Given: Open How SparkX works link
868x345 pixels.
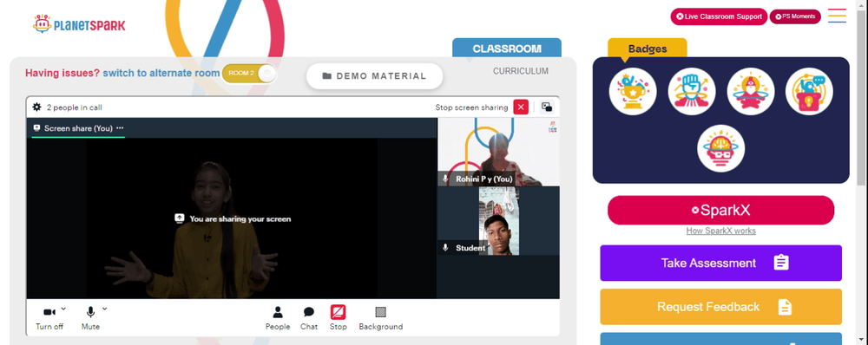Looking at the screenshot, I should pos(720,231).
